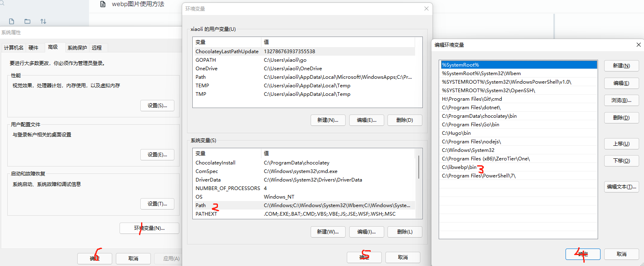Click the folder icon in top-left toolbar
Viewport: 644px width, 266px height.
click(x=27, y=22)
